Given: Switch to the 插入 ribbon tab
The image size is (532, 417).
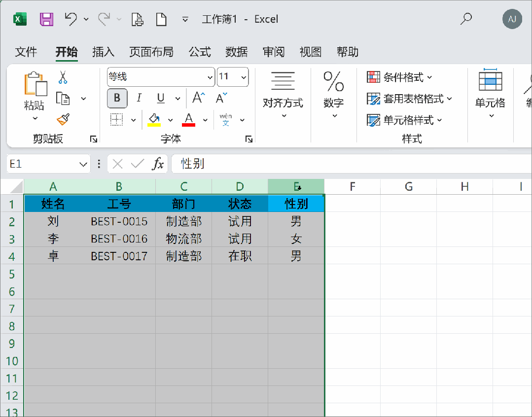Looking at the screenshot, I should pyautogui.click(x=103, y=52).
